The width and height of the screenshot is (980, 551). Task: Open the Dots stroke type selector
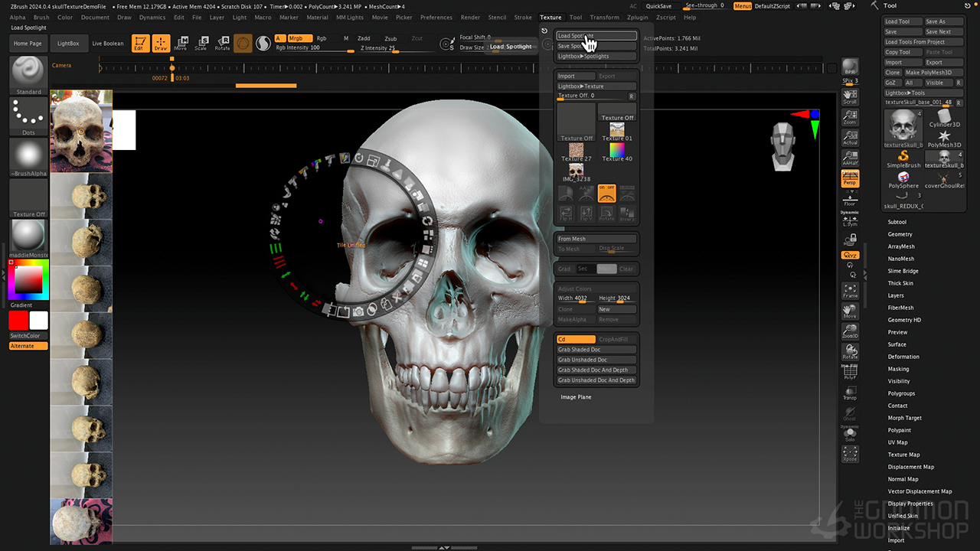pos(28,116)
